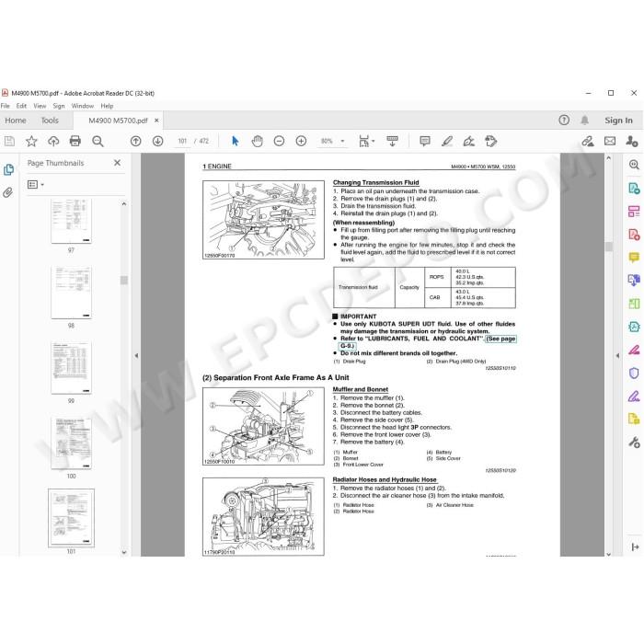
Task: Select the arrow Selection tool
Action: point(235,142)
